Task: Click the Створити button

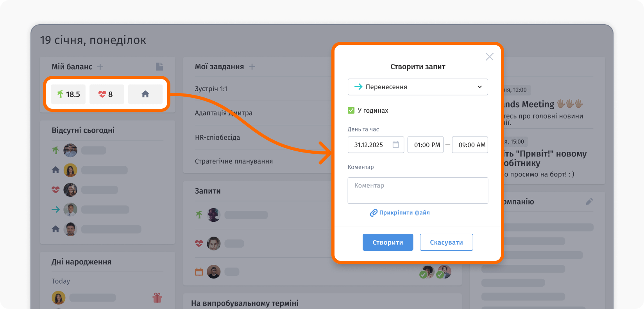Action: click(x=388, y=243)
